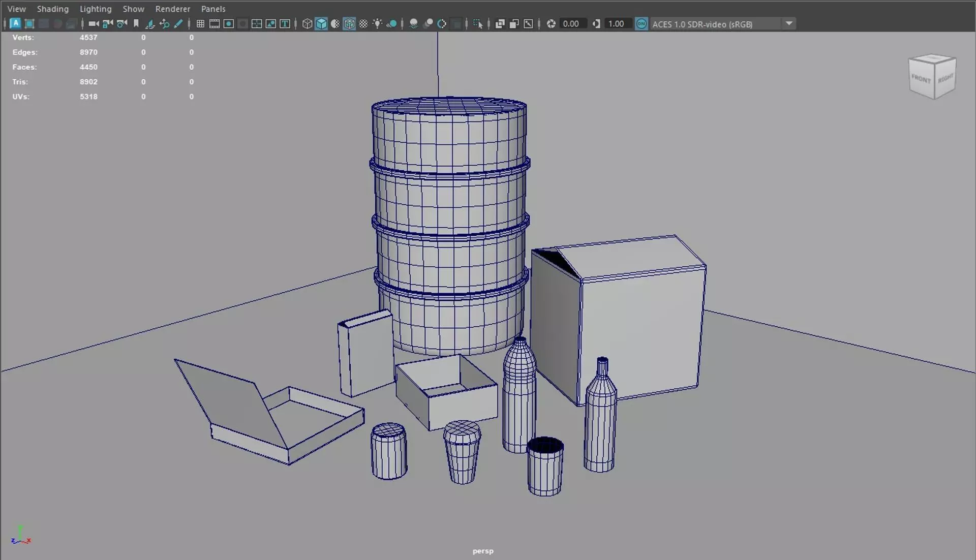Open the Show menu

(x=133, y=9)
